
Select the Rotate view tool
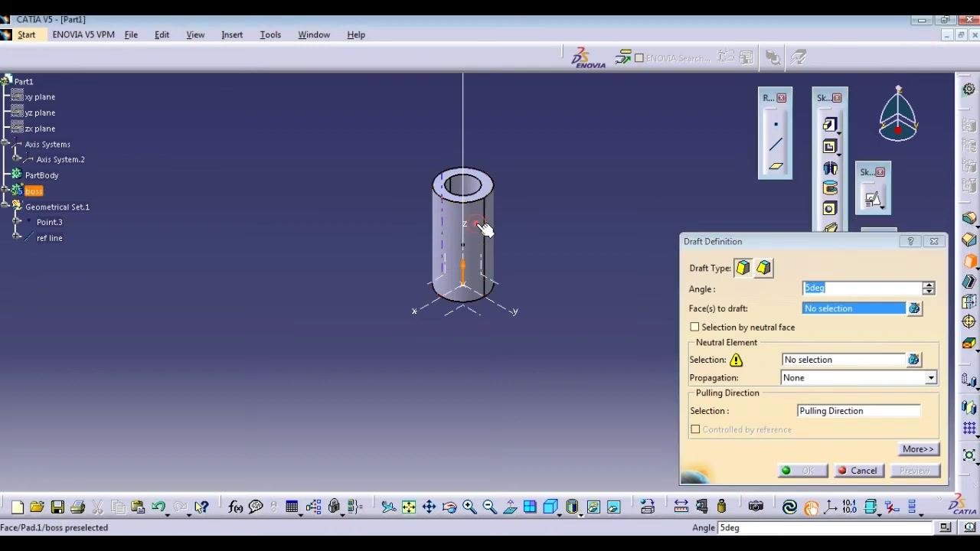click(x=449, y=507)
